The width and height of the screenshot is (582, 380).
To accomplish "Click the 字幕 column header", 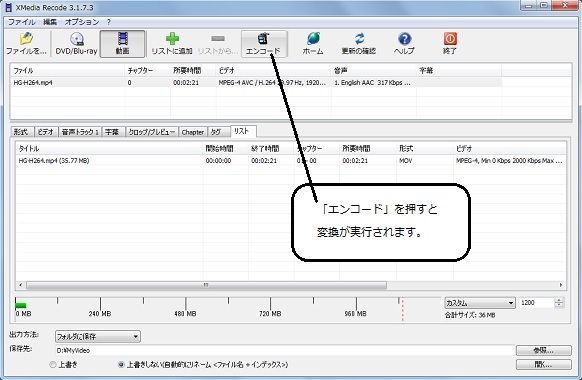I will point(459,71).
